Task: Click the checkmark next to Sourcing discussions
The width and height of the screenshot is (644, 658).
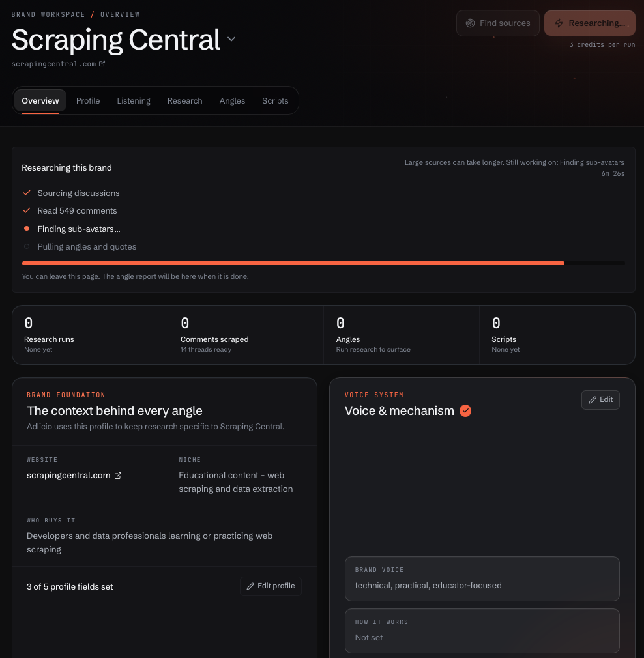Action: click(x=27, y=193)
